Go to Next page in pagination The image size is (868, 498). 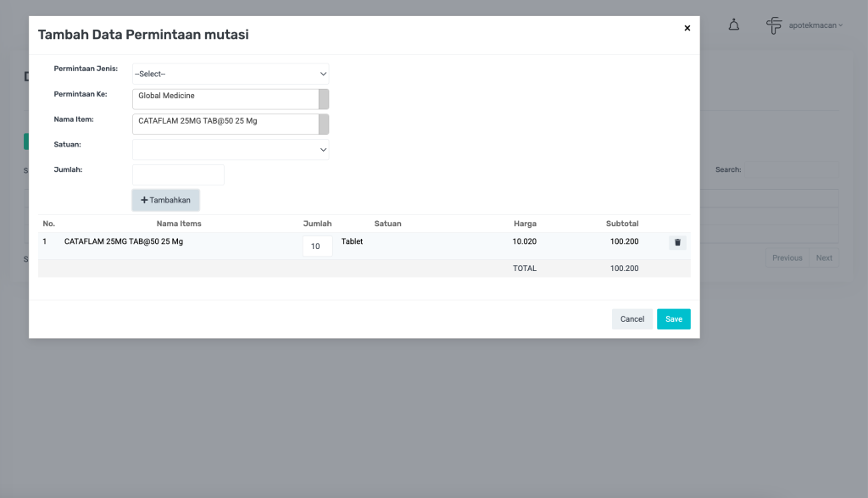824,257
